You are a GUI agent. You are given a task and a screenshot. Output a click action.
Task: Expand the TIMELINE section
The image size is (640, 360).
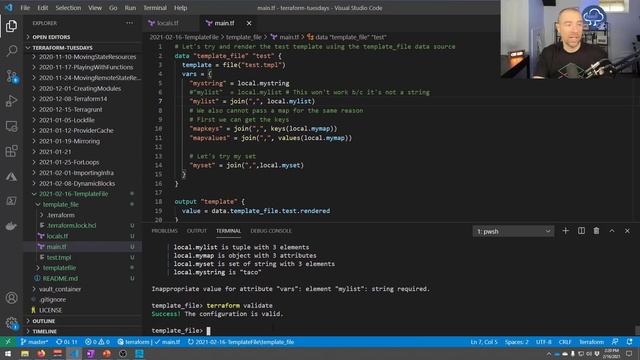click(x=44, y=331)
